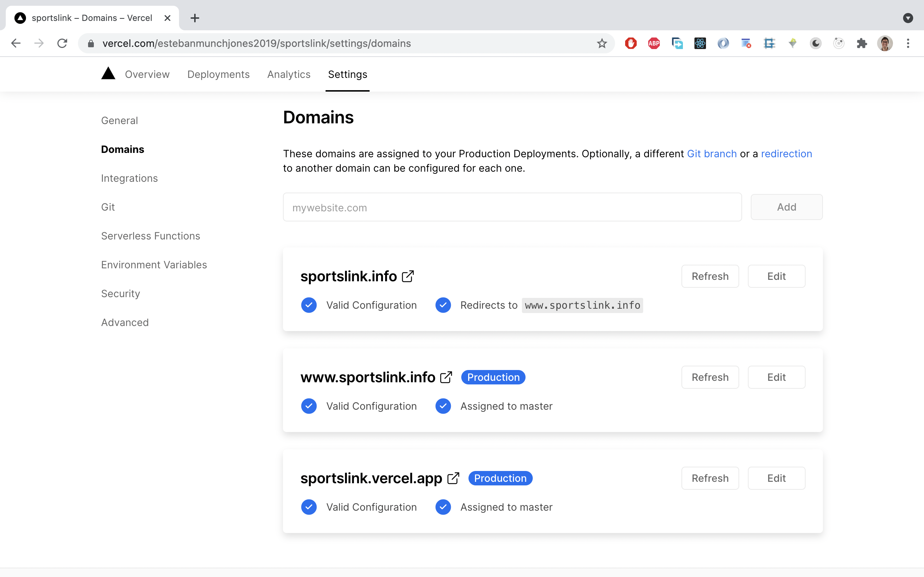
Task: Click the mywebsite.com domain input field
Action: coord(512,207)
